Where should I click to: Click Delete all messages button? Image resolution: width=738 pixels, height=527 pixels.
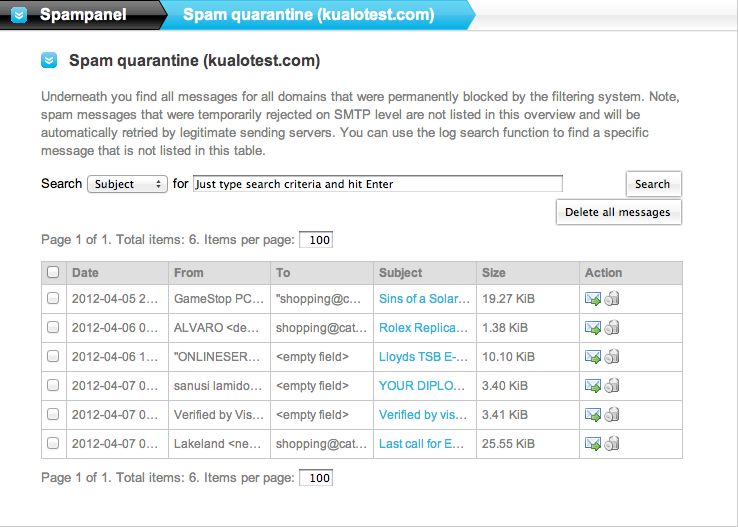point(618,212)
